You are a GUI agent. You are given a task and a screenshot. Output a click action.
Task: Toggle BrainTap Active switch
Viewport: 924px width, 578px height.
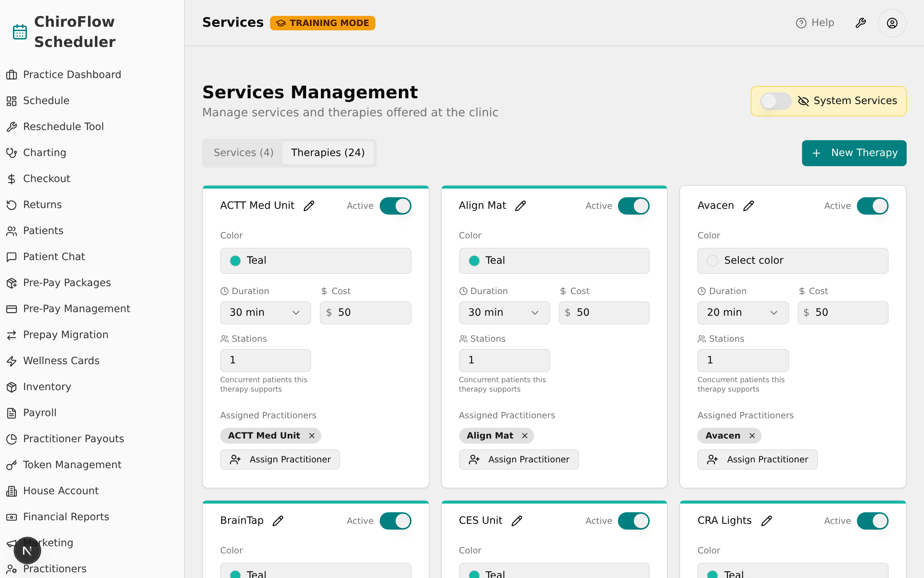click(395, 521)
